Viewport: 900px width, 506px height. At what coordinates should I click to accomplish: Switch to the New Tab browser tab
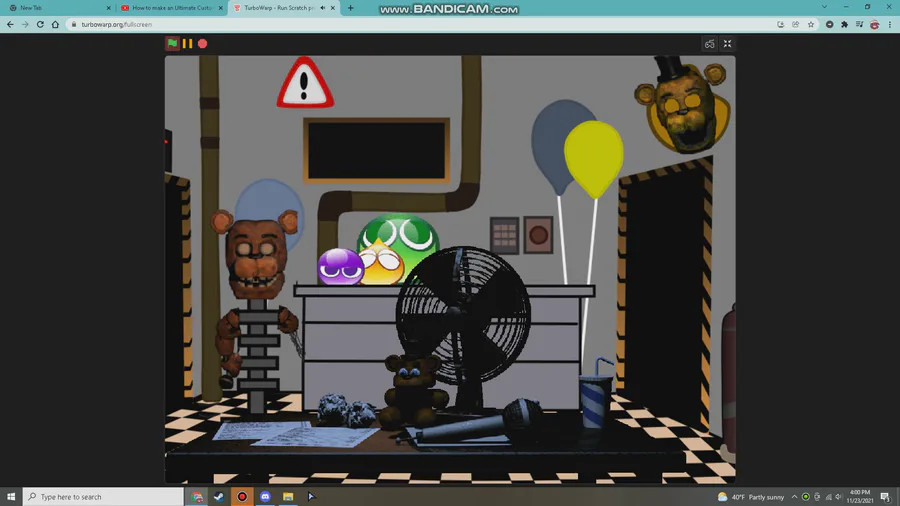(x=55, y=8)
